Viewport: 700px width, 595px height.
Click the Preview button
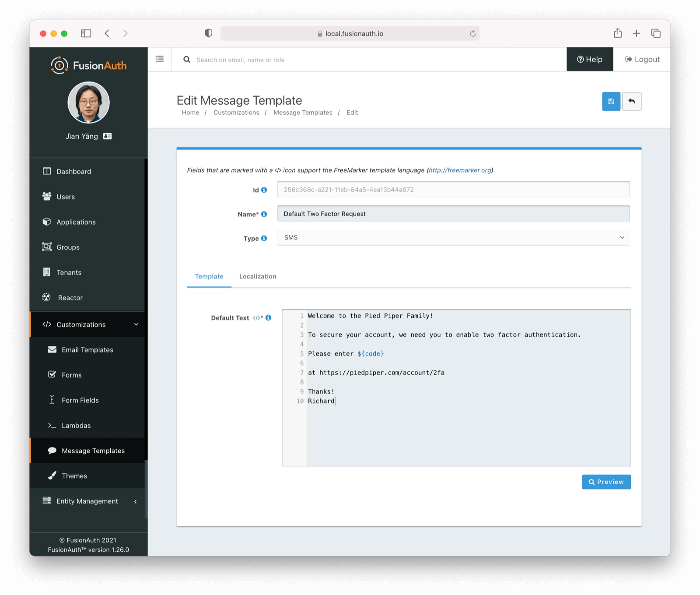coord(606,482)
